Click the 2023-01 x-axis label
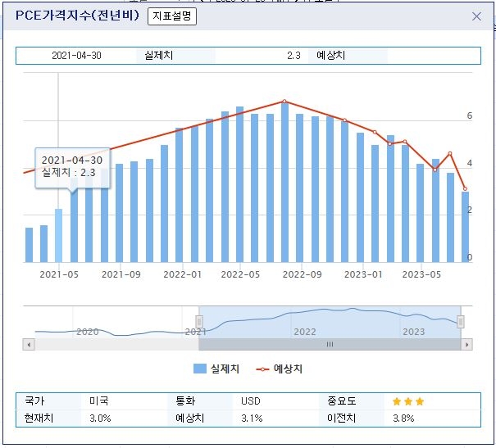Screen dimensions: 496x448 (363, 274)
